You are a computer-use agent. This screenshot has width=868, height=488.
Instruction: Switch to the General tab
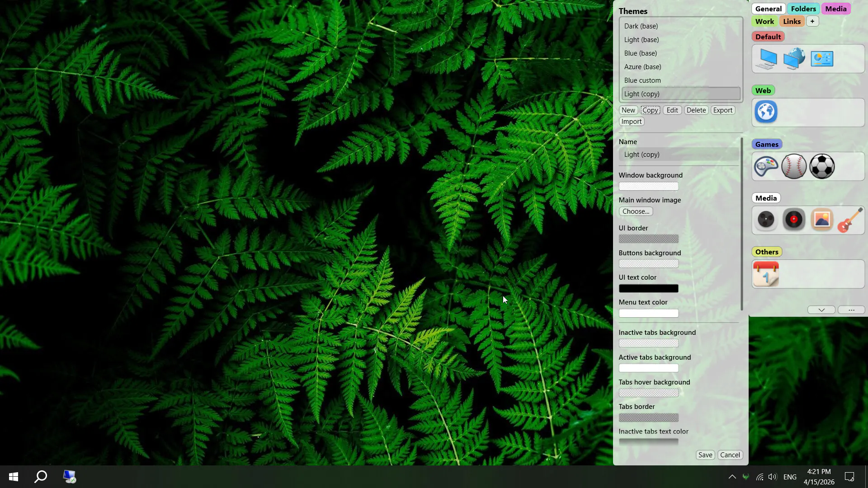(769, 9)
